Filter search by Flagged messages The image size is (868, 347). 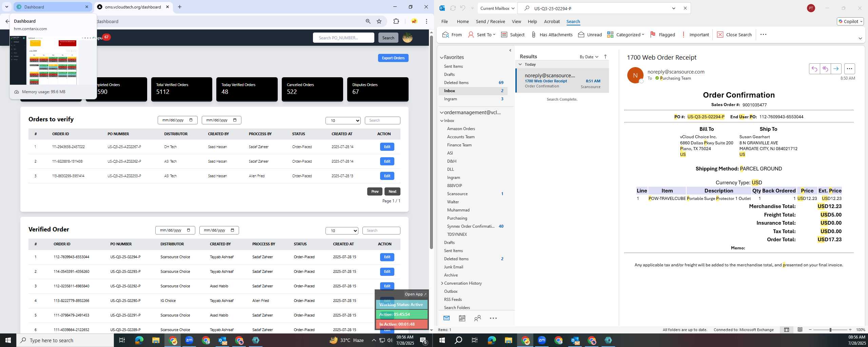(663, 35)
